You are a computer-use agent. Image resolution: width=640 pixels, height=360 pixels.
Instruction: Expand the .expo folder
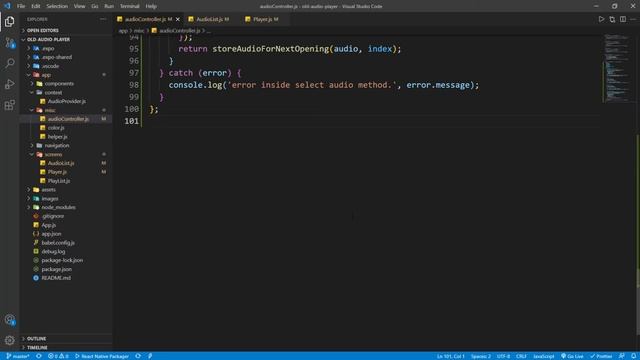click(x=66, y=48)
